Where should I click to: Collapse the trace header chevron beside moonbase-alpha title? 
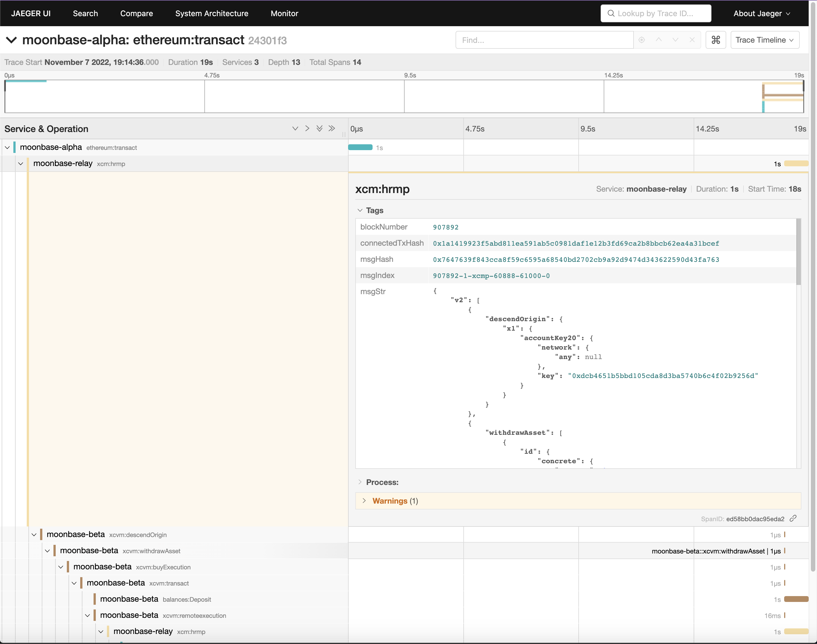(12, 40)
